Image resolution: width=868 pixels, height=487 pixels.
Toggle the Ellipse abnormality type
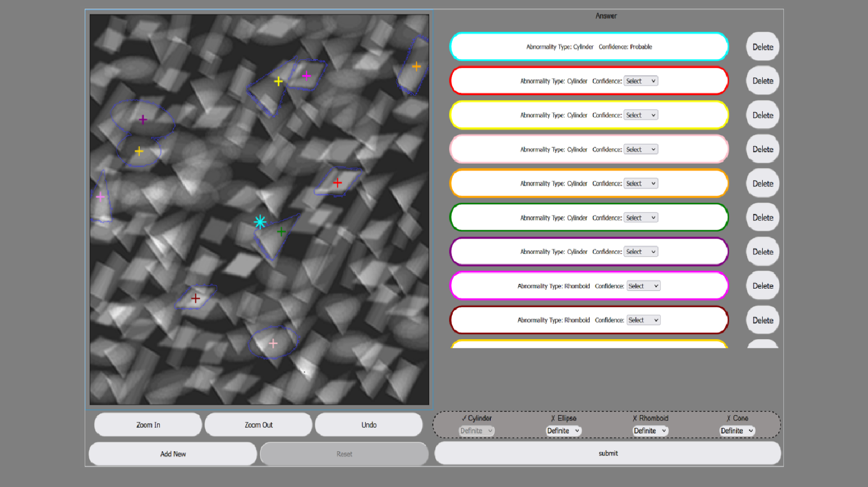564,418
